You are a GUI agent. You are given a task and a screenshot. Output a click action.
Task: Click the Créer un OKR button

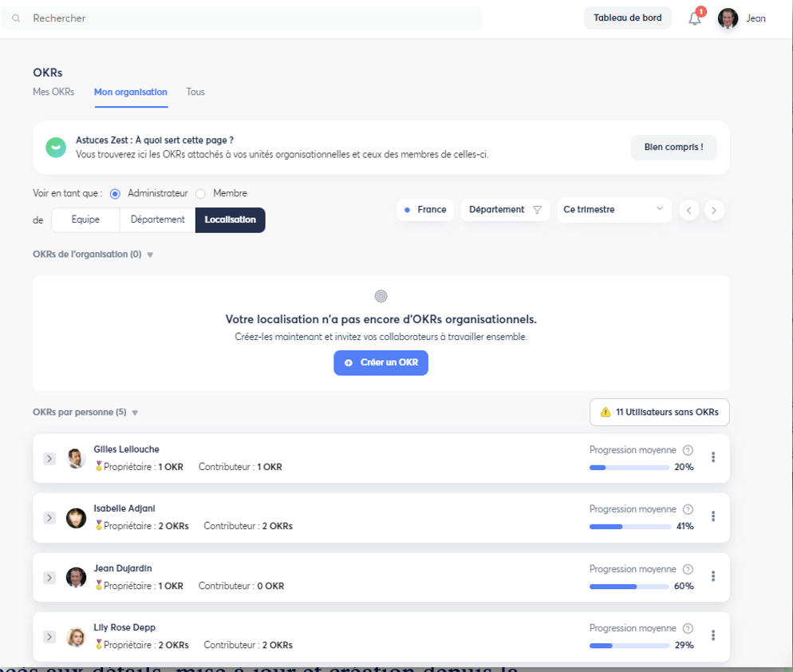381,362
